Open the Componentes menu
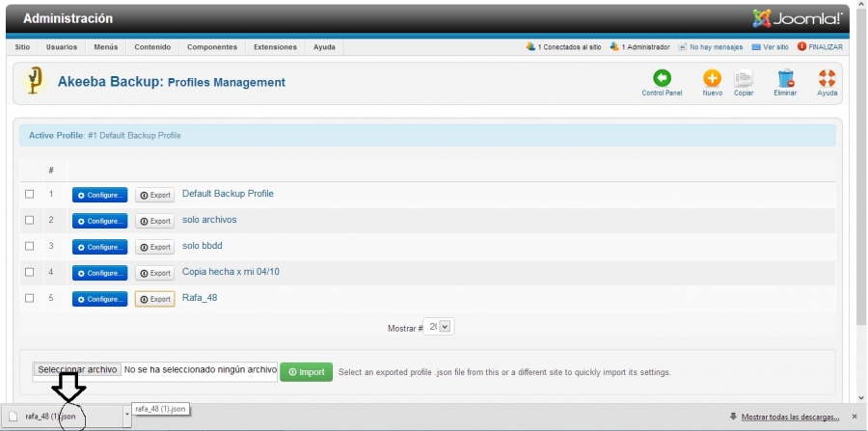The height and width of the screenshot is (431, 868). click(x=212, y=47)
